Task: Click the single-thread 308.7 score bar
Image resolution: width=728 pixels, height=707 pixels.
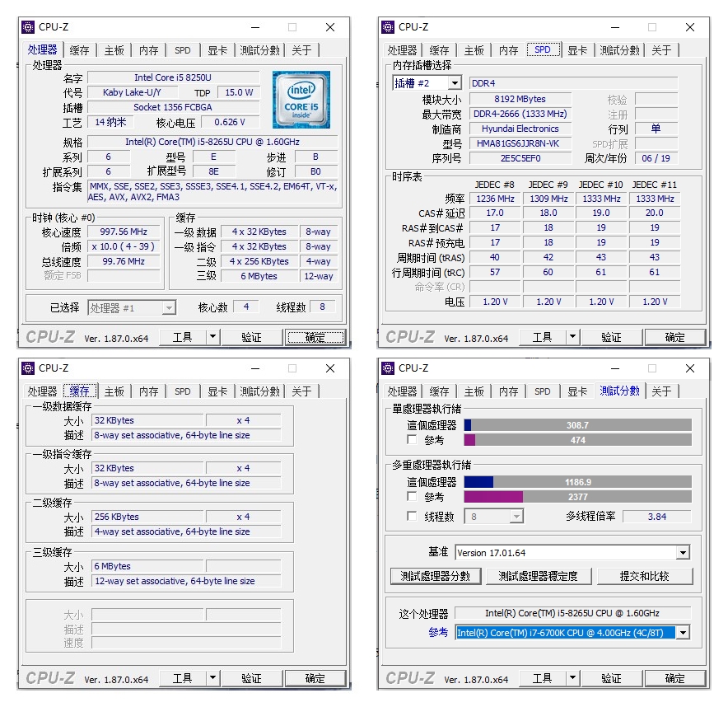Action: click(577, 425)
